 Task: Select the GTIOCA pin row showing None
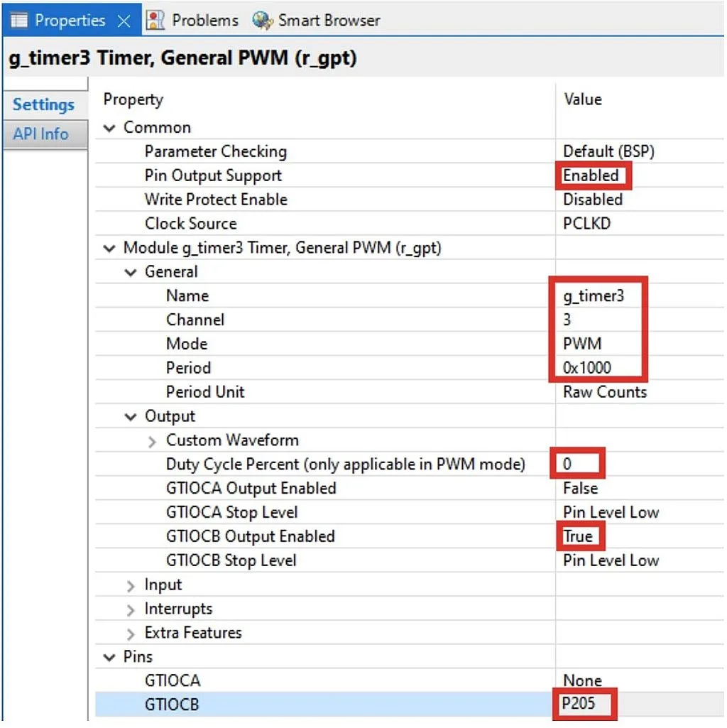tap(582, 680)
